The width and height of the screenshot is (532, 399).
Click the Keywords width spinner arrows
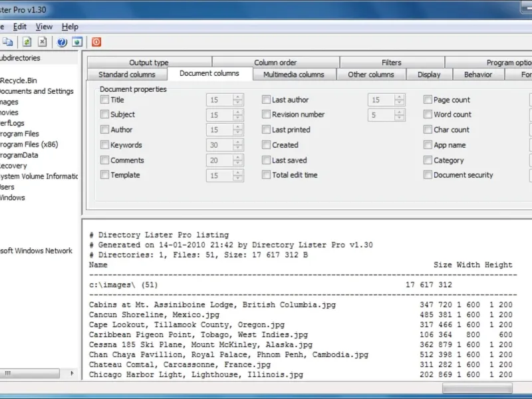238,145
